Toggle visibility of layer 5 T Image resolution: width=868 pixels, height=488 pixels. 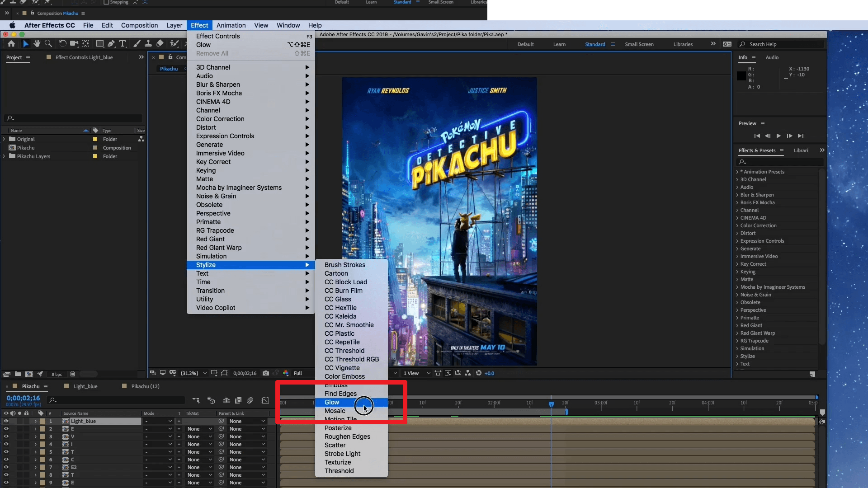pyautogui.click(x=6, y=452)
